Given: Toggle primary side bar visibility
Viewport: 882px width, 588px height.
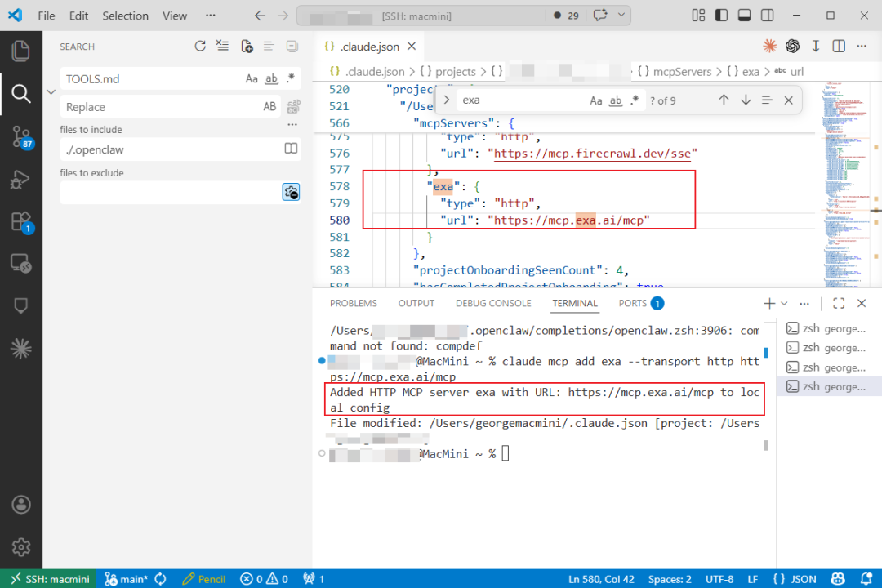Looking at the screenshot, I should (721, 16).
